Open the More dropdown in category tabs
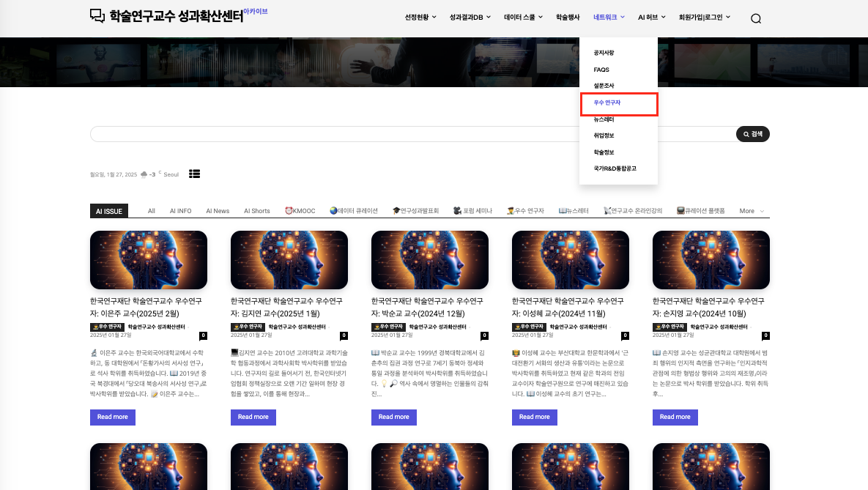 click(752, 211)
